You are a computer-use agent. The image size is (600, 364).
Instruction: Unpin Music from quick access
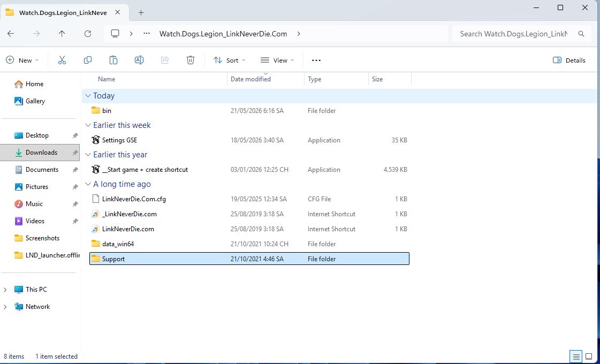pos(75,204)
